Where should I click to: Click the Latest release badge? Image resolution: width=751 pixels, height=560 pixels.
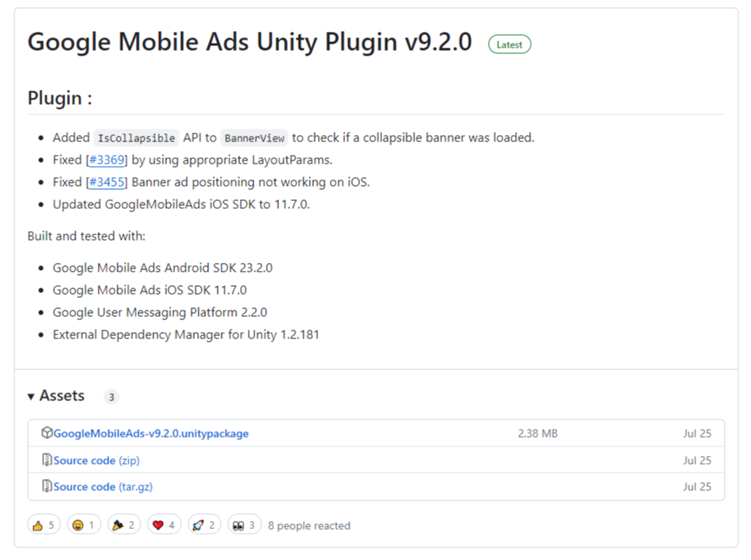click(509, 44)
